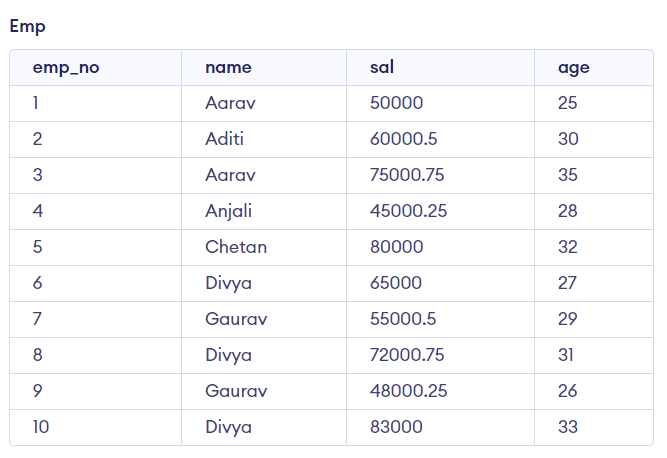Click the salary cell 80000
Screen dimensions: 667x458
[x=396, y=247]
